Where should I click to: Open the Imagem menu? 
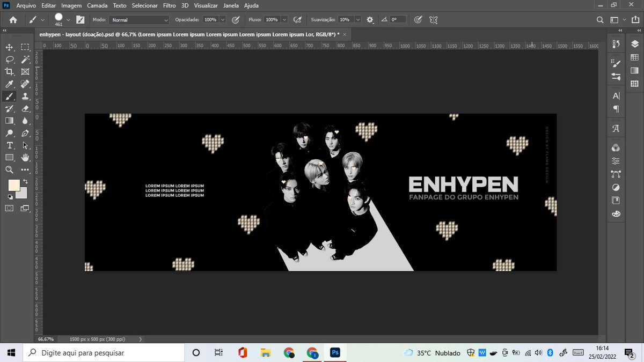point(71,6)
